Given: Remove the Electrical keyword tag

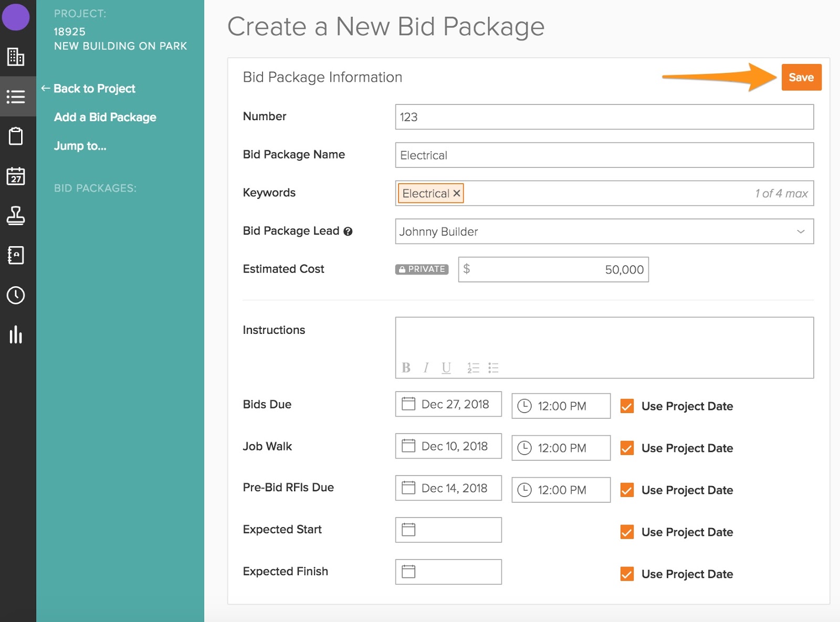Looking at the screenshot, I should 457,194.
